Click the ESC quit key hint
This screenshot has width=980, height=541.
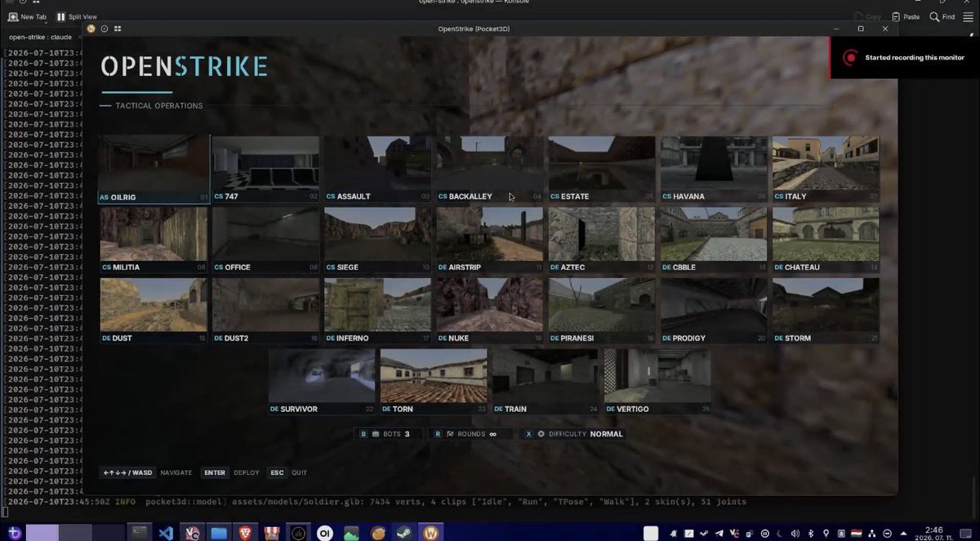[277, 472]
